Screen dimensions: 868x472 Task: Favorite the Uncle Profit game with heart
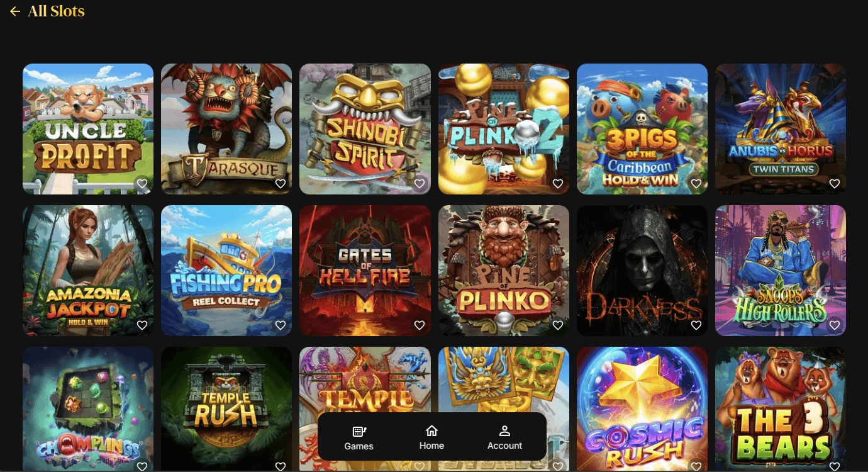click(x=142, y=184)
